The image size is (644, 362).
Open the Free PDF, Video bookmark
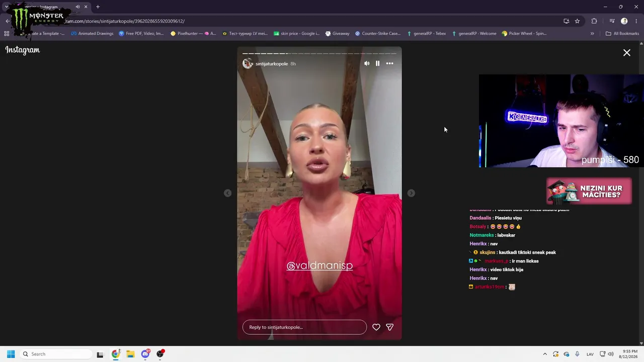(141, 34)
